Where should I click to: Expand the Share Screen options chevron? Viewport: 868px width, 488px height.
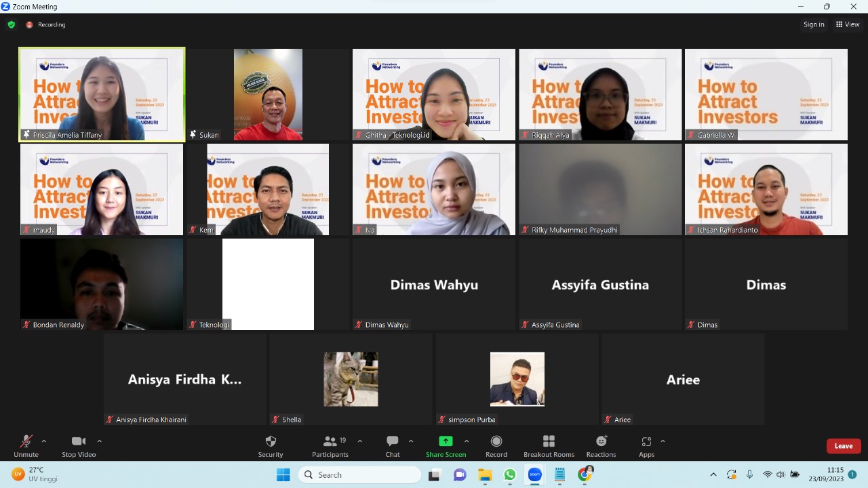click(x=466, y=441)
